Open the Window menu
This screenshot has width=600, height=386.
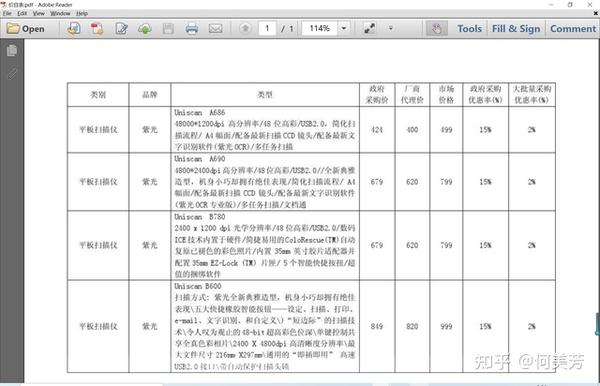pyautogui.click(x=60, y=13)
